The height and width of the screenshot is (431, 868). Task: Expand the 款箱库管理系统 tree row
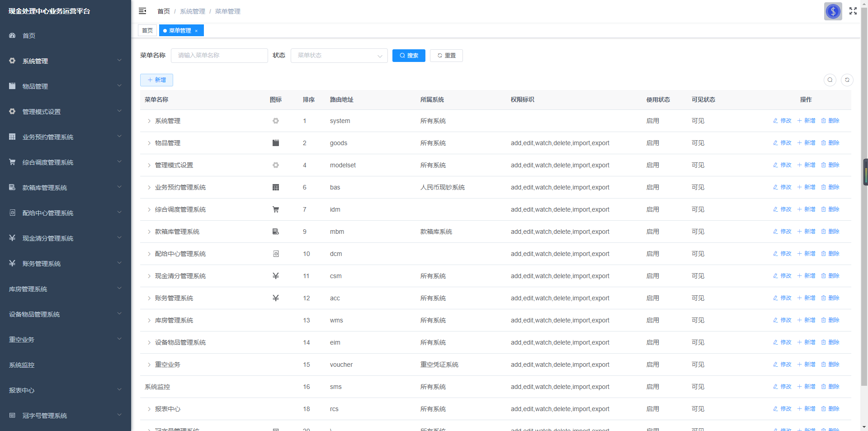click(x=149, y=232)
